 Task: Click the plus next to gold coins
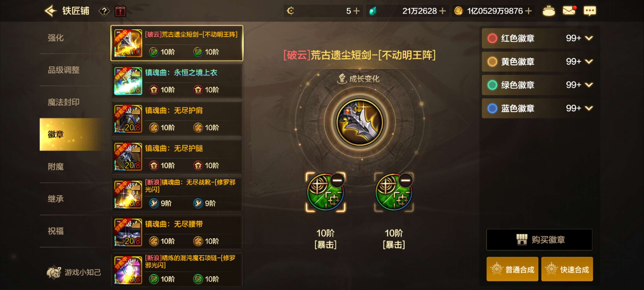(x=528, y=11)
